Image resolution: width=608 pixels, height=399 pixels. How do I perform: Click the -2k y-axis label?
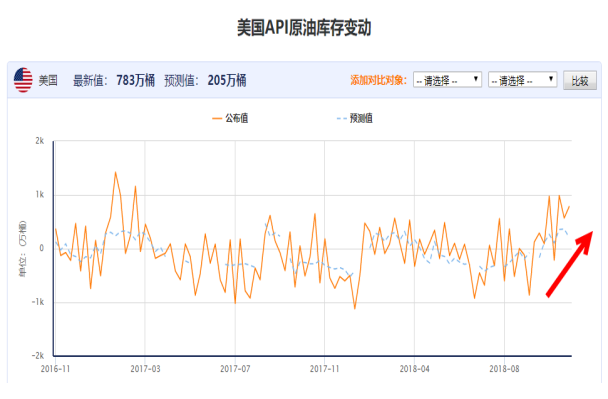tap(38, 356)
